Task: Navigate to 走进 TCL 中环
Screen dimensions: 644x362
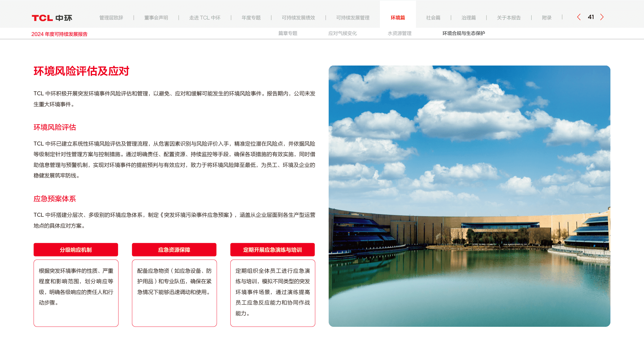Action: pyautogui.click(x=205, y=18)
